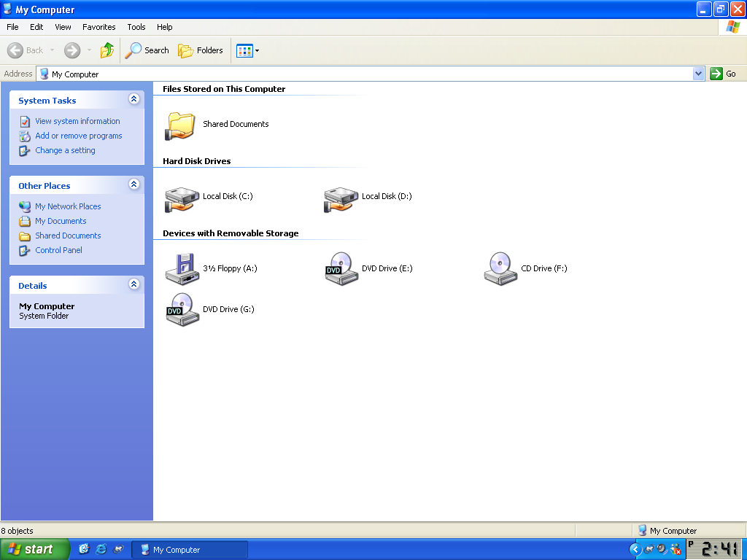Click the Search toolbar button

147,50
